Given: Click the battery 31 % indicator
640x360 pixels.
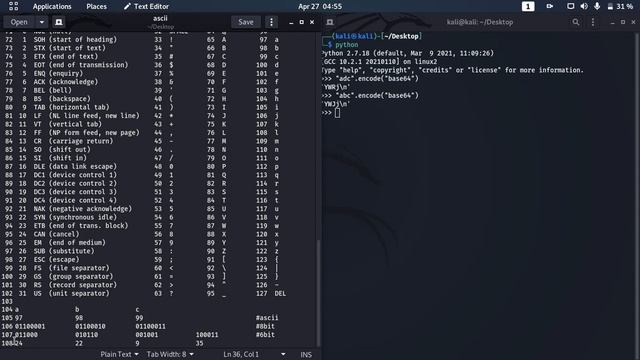Looking at the screenshot, I should (x=620, y=7).
